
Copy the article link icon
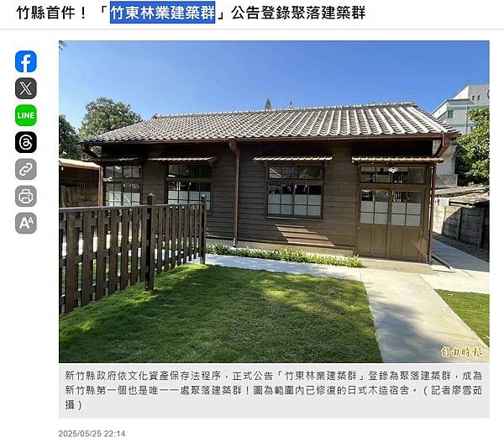click(x=26, y=169)
